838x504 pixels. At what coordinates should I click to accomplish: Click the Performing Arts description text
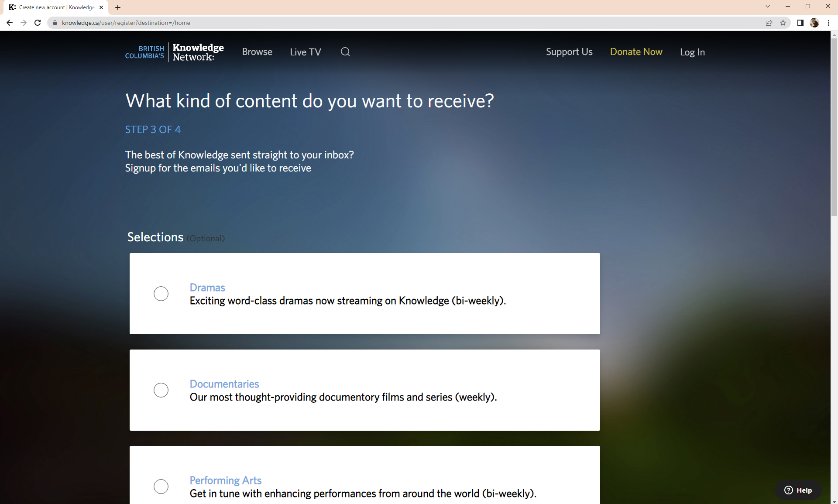[x=363, y=494]
